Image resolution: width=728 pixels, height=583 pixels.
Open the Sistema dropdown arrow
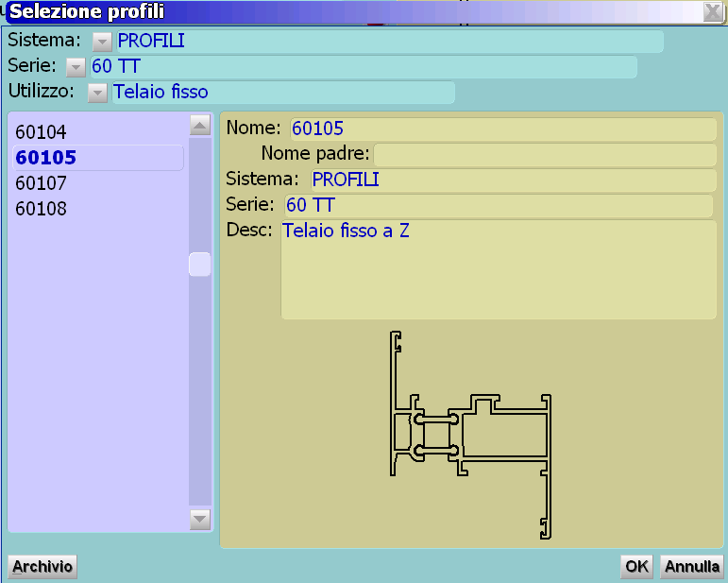coord(102,42)
